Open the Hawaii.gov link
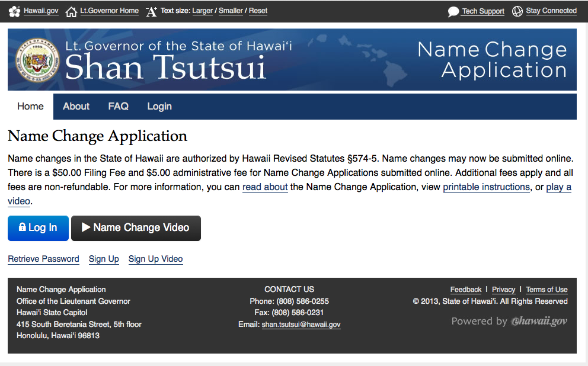Screen dimensions: 588x366 point(41,11)
